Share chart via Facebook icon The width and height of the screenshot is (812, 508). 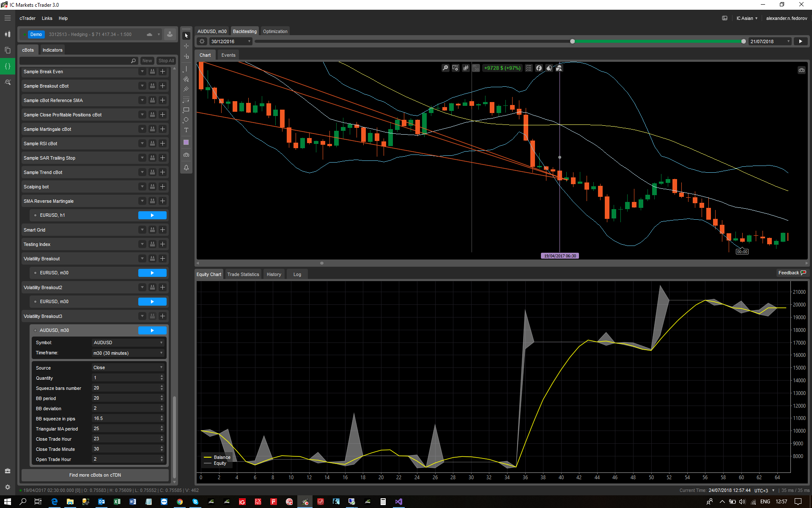[x=539, y=68]
